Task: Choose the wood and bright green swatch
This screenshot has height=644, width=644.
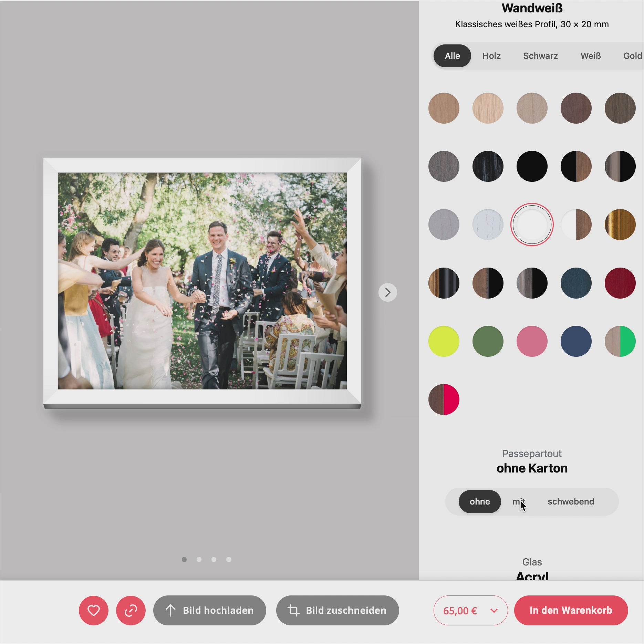Action: [620, 341]
